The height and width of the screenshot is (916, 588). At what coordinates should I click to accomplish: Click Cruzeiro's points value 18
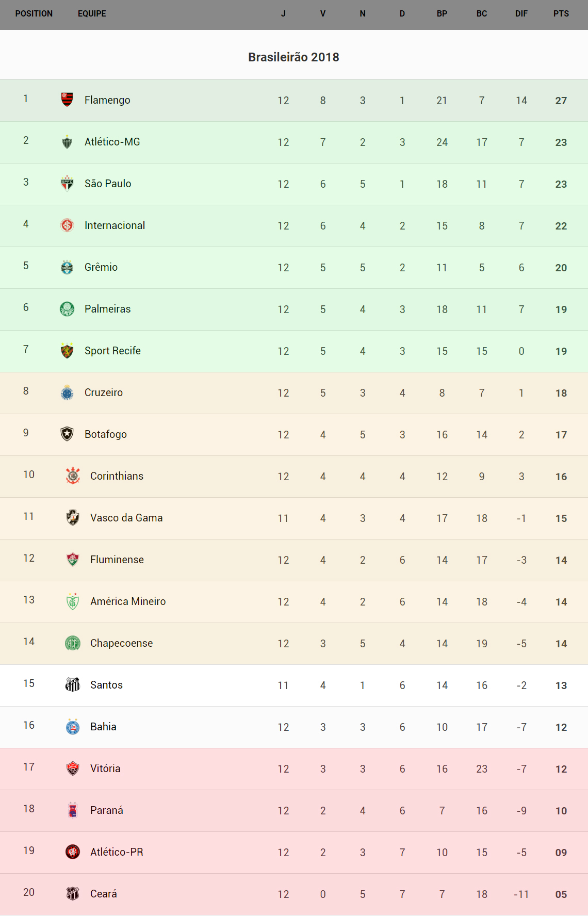click(x=561, y=393)
